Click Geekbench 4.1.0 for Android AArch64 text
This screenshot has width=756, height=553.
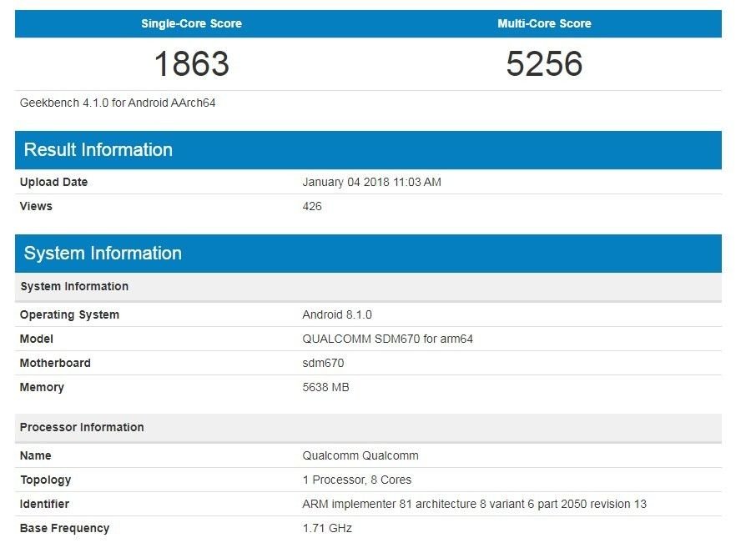pos(118,103)
